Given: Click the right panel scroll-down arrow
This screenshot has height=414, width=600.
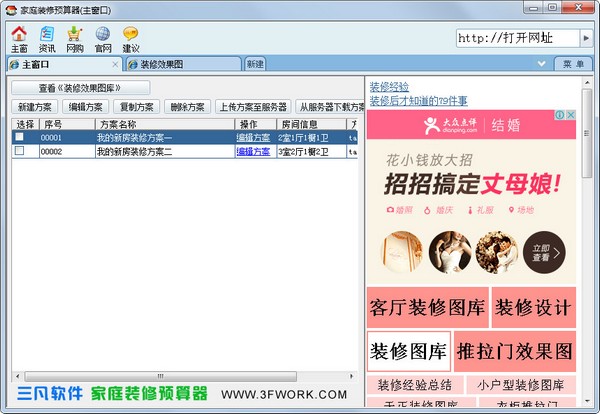Looking at the screenshot, I should point(587,401).
